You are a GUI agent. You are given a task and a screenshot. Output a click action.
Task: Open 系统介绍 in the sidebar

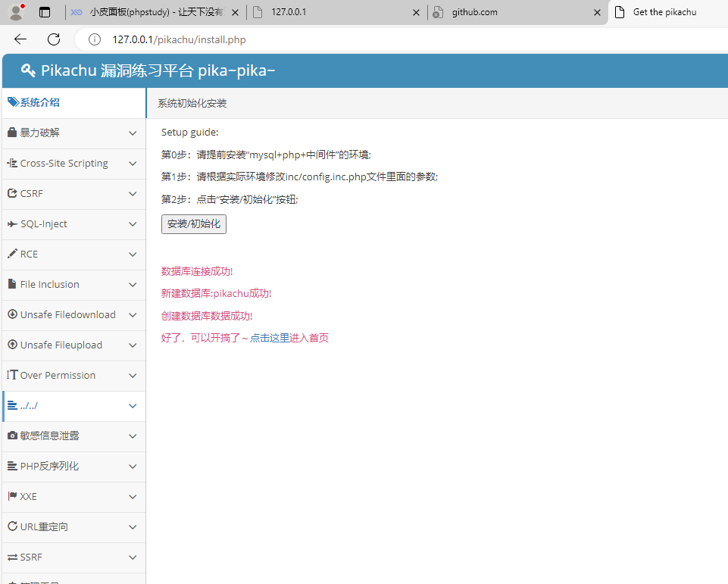coord(74,102)
